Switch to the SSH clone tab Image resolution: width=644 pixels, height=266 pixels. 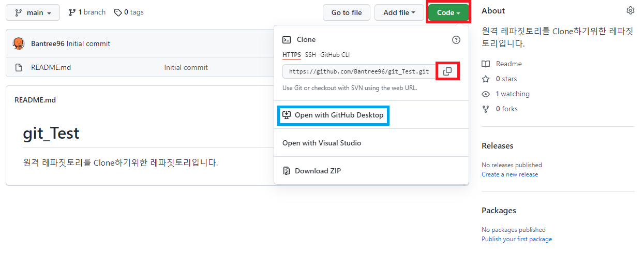(310, 55)
